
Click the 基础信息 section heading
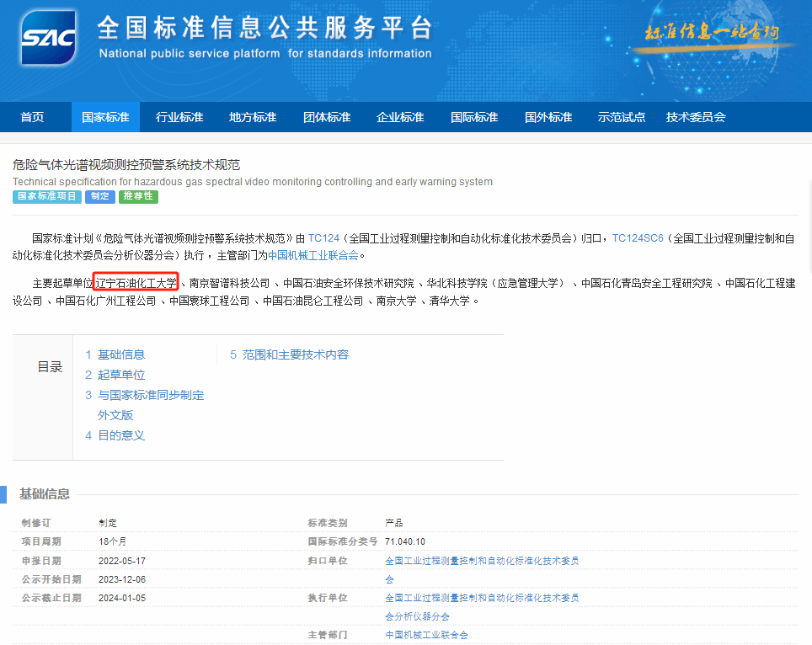pyautogui.click(x=45, y=493)
